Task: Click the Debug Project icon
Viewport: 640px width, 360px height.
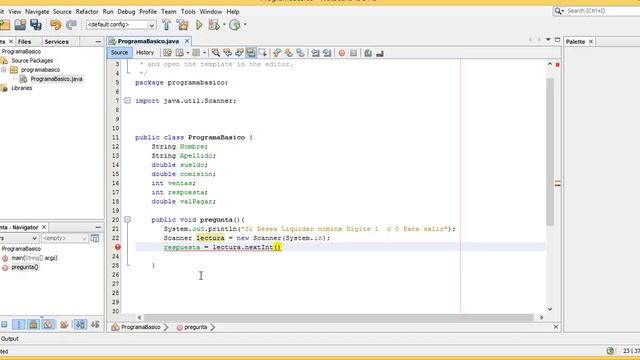Action: point(214,24)
